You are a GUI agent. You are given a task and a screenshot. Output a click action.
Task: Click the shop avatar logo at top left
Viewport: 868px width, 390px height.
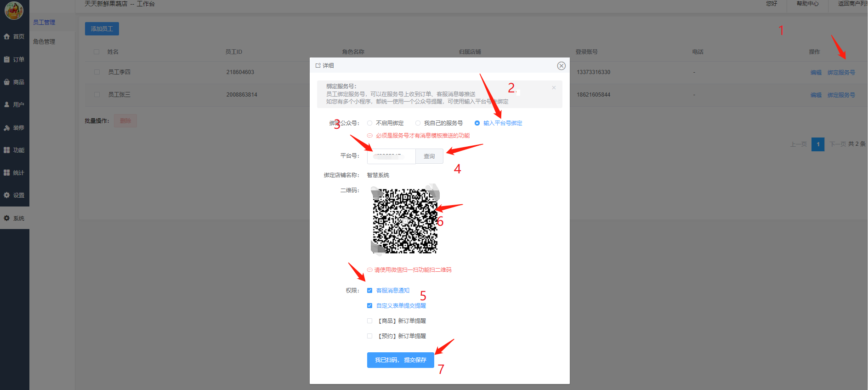click(14, 10)
